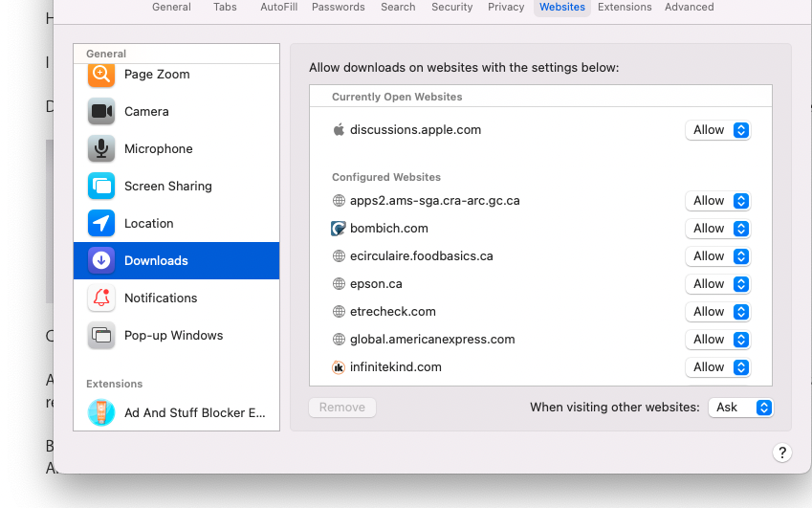Open the Location settings icon
This screenshot has height=508, width=812.
101,224
